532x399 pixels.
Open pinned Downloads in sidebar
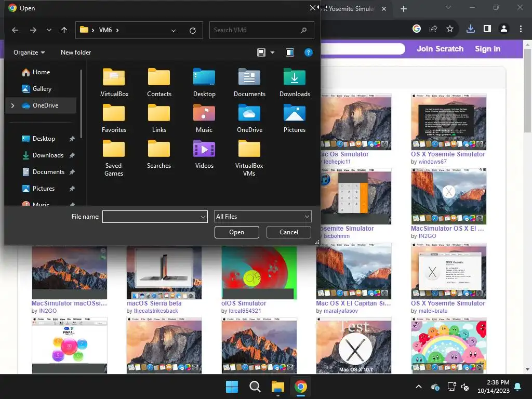coord(48,155)
